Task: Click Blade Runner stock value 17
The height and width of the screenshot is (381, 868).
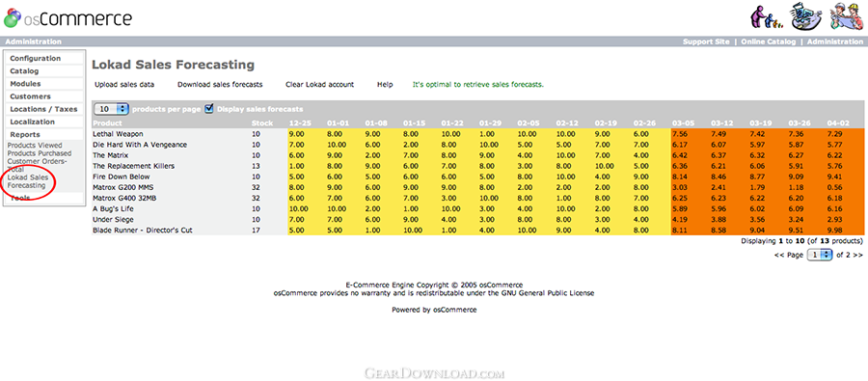Action: [x=256, y=230]
